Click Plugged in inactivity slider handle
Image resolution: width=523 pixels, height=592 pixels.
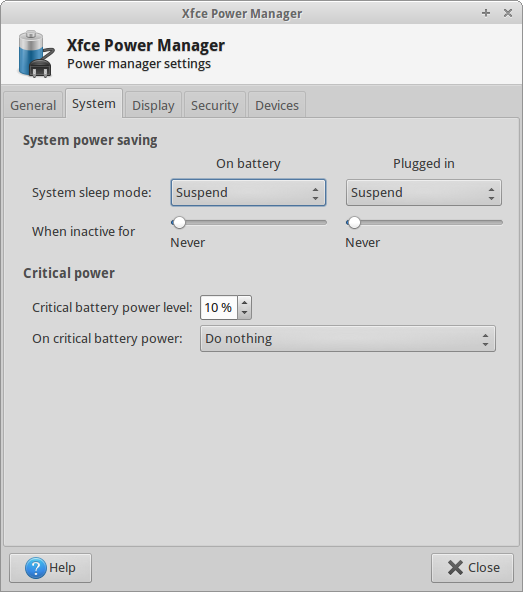pos(354,223)
